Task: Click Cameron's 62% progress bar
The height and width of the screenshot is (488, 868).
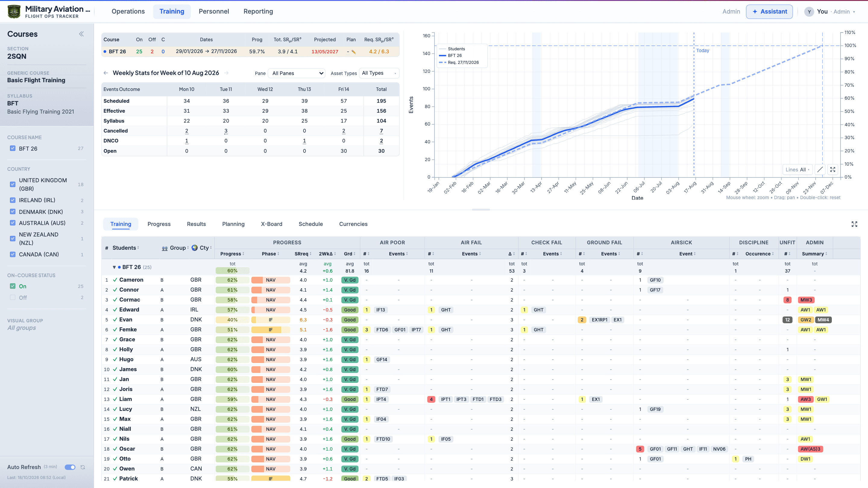Action: [232, 280]
